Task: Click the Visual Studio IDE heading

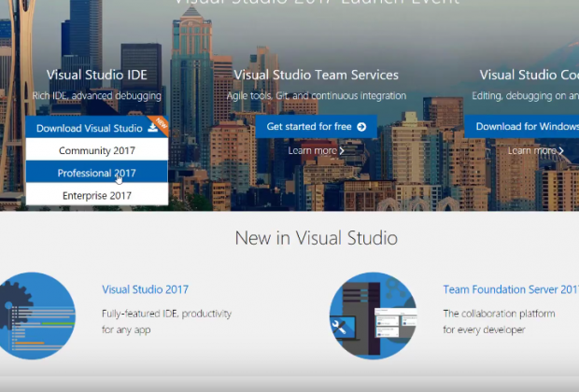Action: tap(96, 75)
